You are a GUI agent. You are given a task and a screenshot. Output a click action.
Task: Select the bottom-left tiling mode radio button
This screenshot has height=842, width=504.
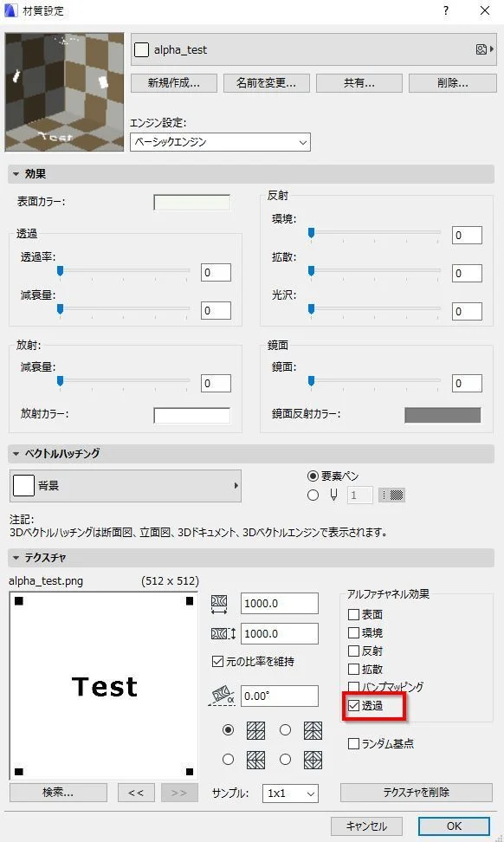coord(228,760)
